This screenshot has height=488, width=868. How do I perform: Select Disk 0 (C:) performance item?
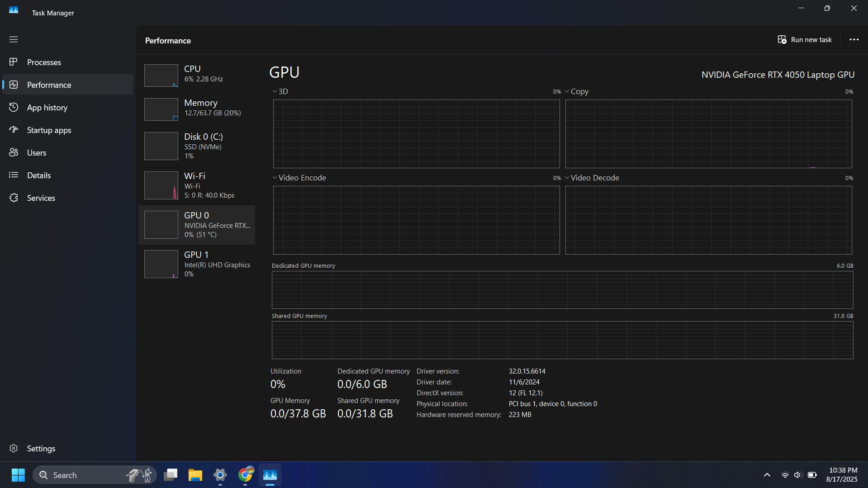197,146
